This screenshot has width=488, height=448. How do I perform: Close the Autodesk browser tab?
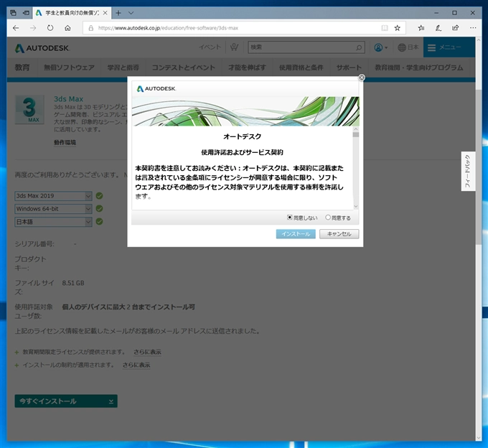tap(105, 13)
